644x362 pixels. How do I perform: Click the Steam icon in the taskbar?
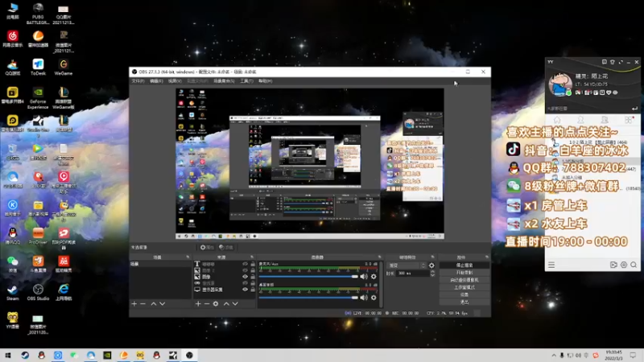(x=25, y=355)
